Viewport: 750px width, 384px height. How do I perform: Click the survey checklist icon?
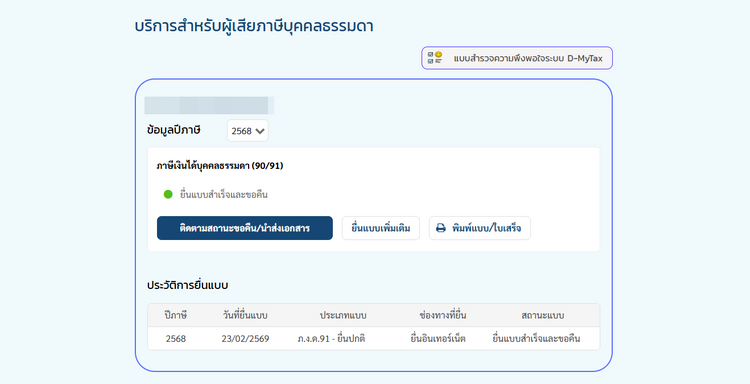(435, 58)
